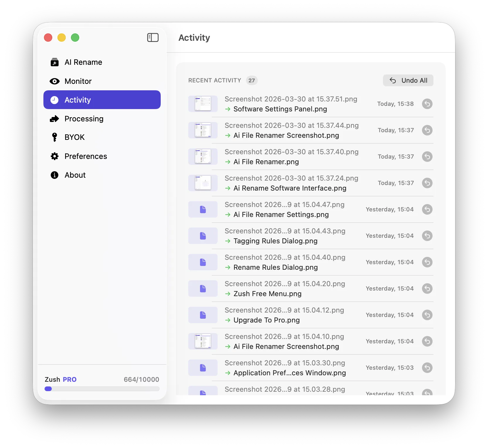Click the Zush PRO label
Viewport: 488px width, 448px height.
[60, 379]
